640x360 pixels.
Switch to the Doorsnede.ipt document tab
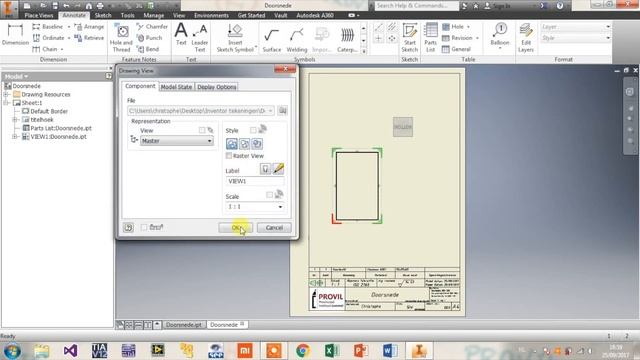coord(184,324)
